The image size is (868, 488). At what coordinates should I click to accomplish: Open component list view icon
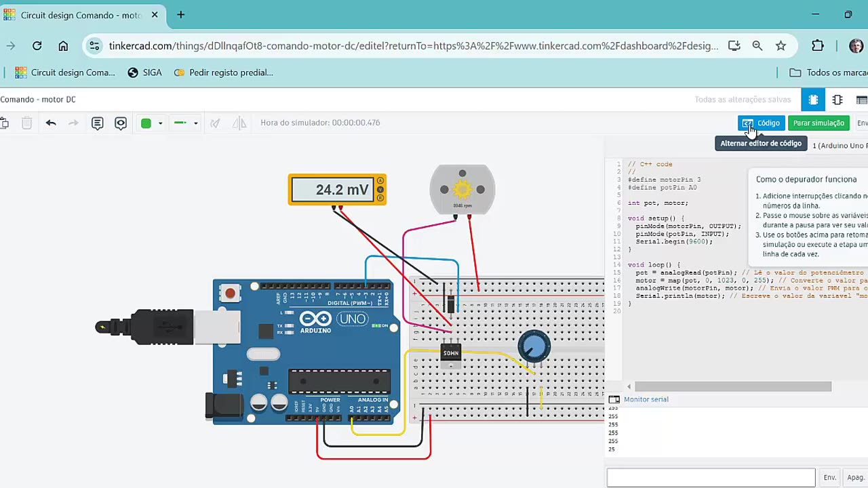pyautogui.click(x=861, y=100)
